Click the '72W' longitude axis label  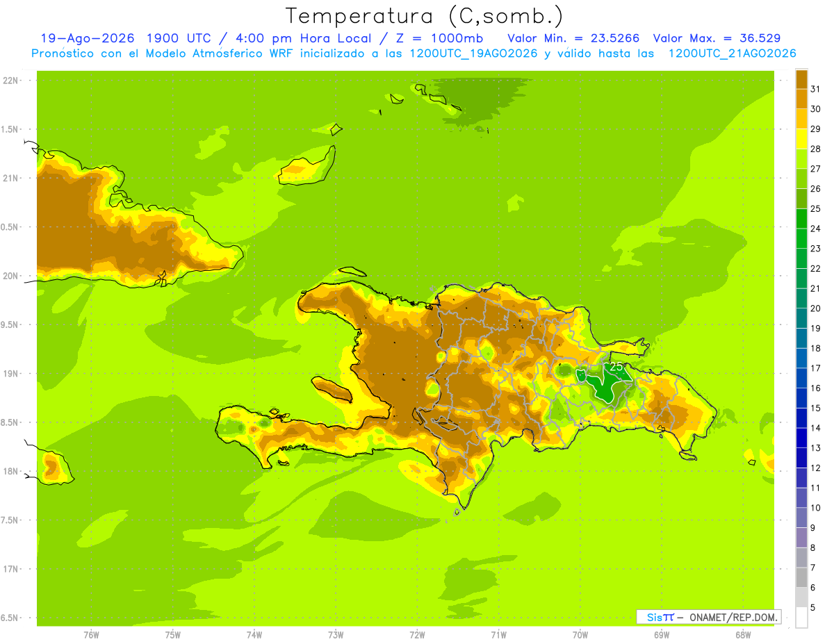pyautogui.click(x=417, y=635)
